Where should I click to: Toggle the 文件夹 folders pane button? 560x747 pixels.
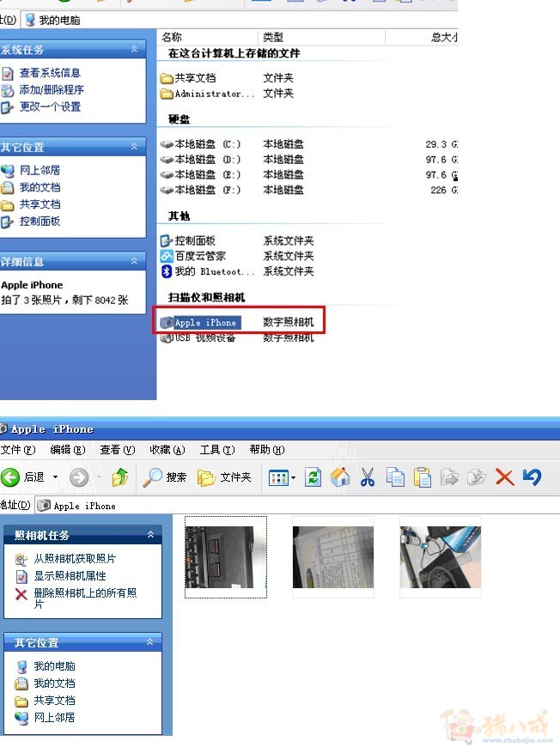[224, 477]
